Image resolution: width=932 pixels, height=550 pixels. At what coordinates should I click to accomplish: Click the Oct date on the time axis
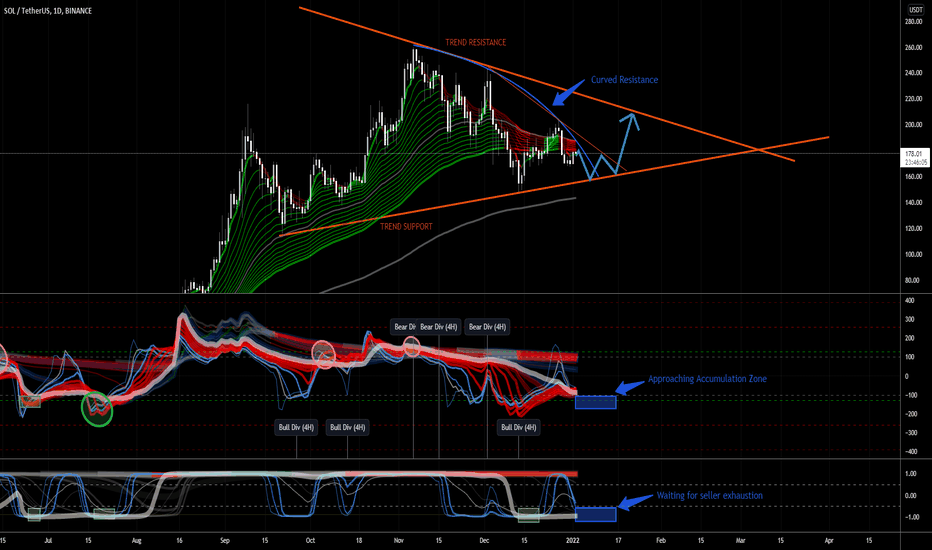coord(310,540)
